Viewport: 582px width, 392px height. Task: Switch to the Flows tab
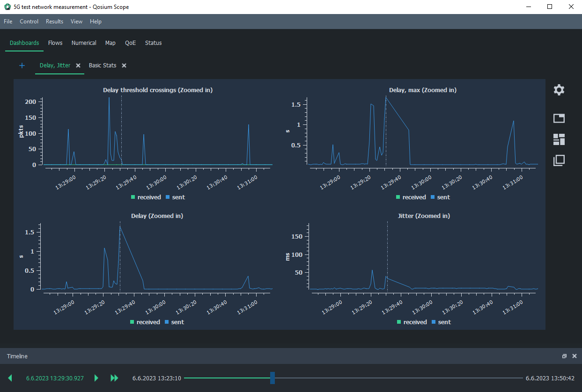55,43
